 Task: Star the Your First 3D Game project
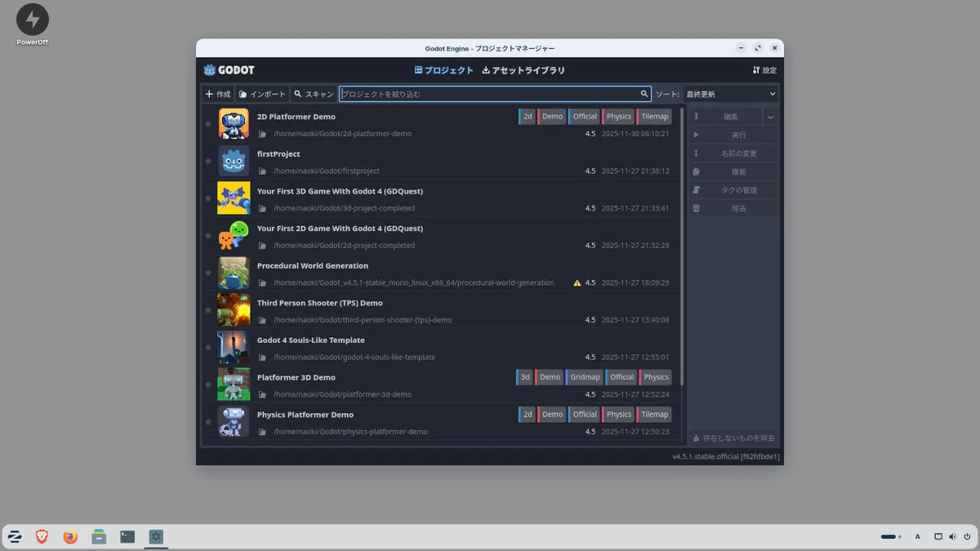208,198
